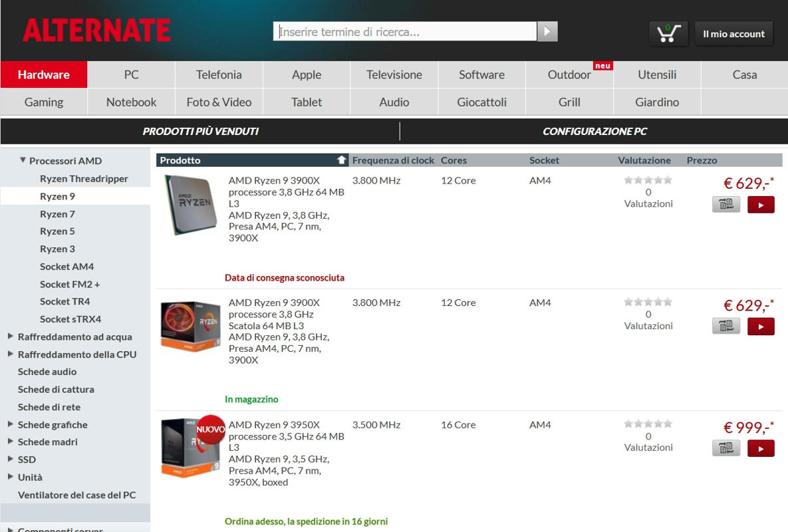Click the sort arrow in Prodotto column
Screen dimensions: 788x532
click(x=342, y=160)
